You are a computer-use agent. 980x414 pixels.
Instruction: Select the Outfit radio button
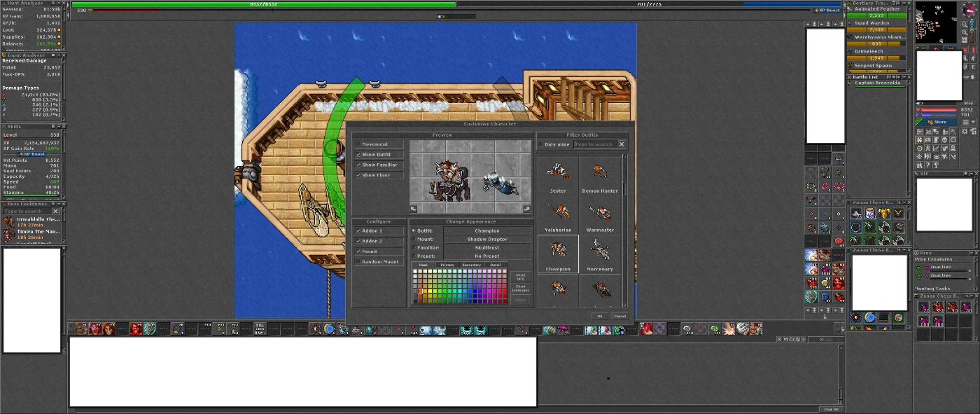(x=413, y=230)
